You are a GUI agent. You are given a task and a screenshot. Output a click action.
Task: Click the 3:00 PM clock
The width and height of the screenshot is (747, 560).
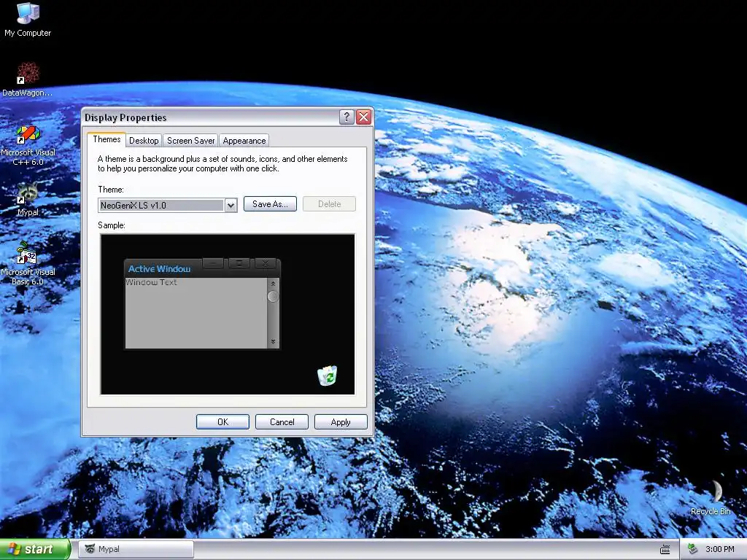[x=720, y=549]
